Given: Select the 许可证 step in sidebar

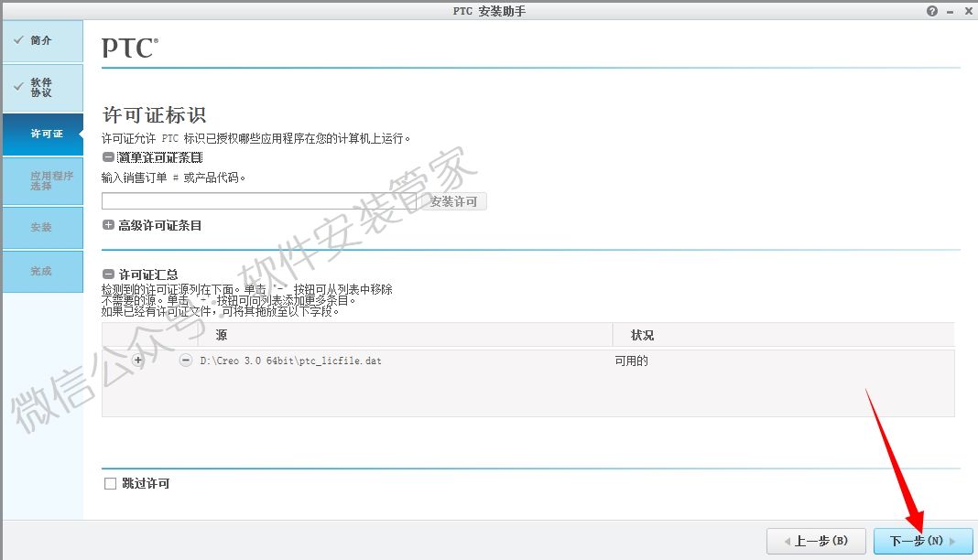Looking at the screenshot, I should coord(43,134).
